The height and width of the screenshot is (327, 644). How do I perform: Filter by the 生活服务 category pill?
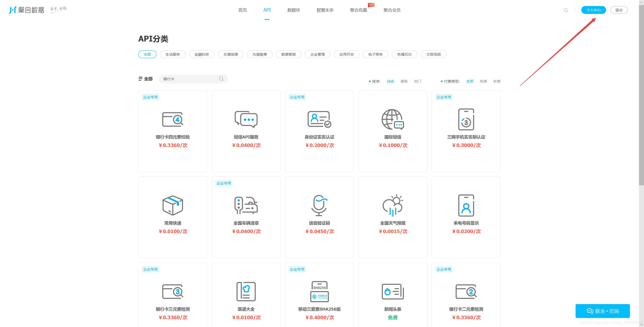pos(173,54)
